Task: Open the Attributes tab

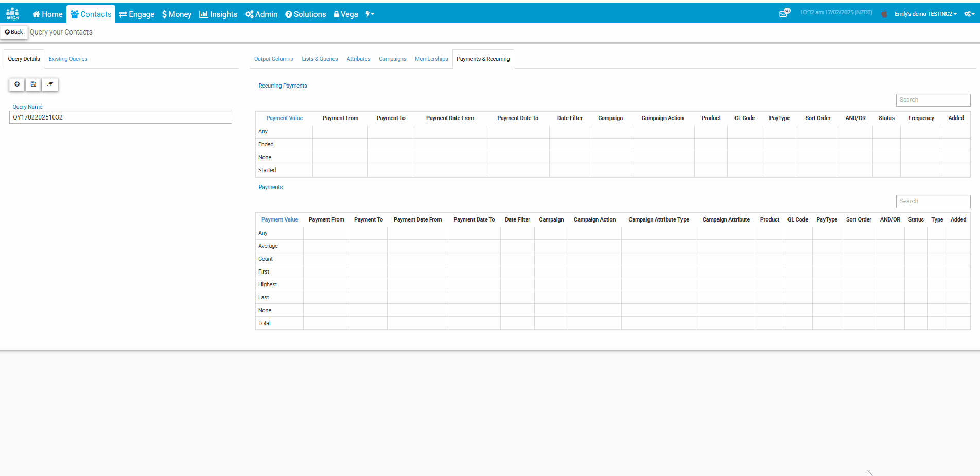Action: pos(358,59)
